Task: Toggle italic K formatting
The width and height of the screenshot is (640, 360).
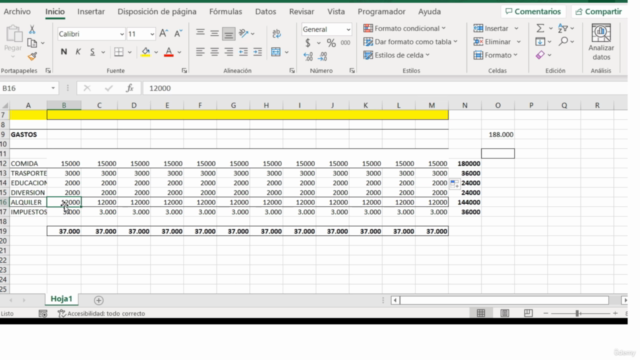Action: pos(78,52)
